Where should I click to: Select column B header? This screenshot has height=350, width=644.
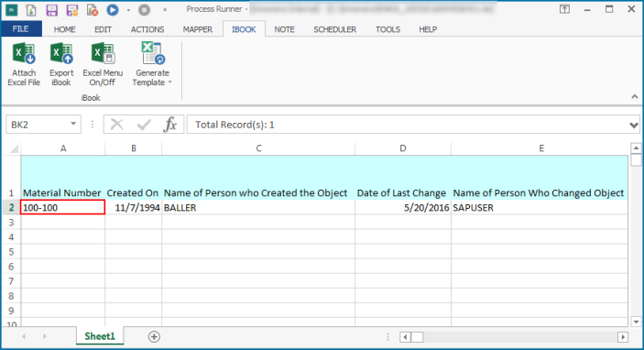134,148
